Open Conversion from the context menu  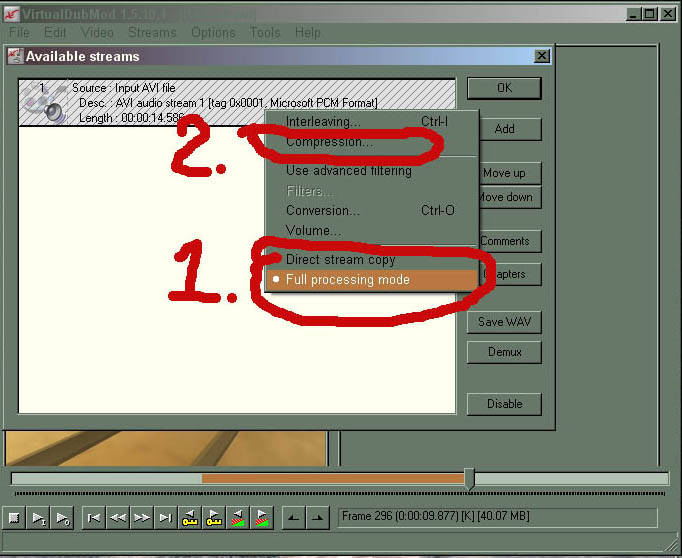372,211
